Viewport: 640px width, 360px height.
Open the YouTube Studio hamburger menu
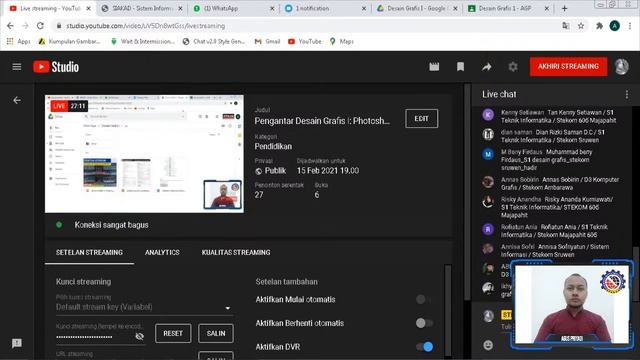(17, 67)
